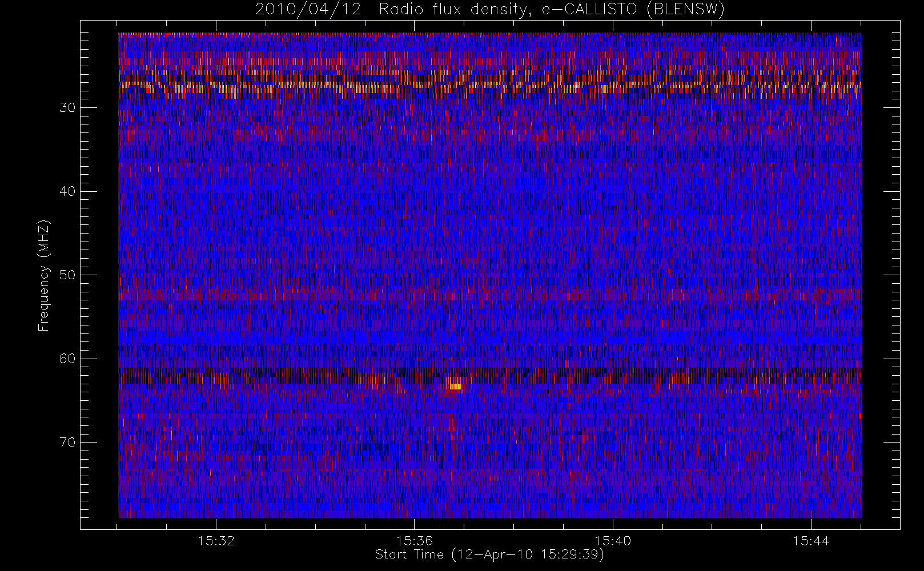Click the plot title containing e-CALLISTO (BLENSW)

point(490,10)
